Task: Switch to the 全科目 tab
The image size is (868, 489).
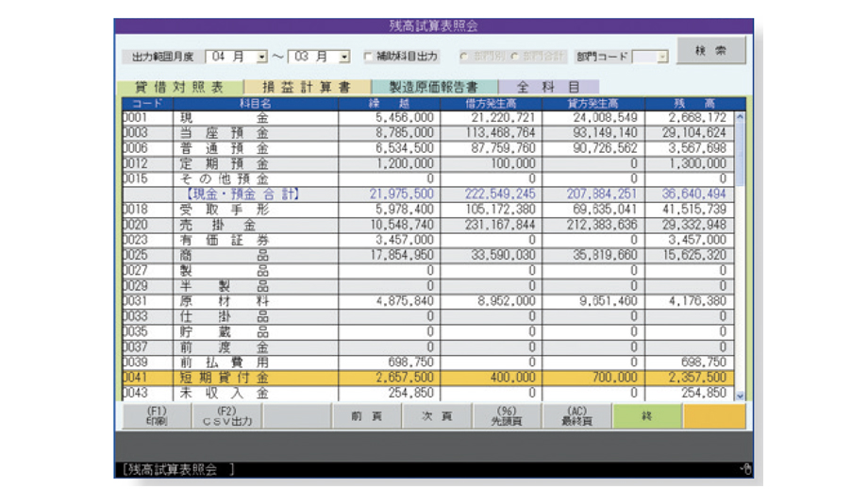Action: pos(548,87)
